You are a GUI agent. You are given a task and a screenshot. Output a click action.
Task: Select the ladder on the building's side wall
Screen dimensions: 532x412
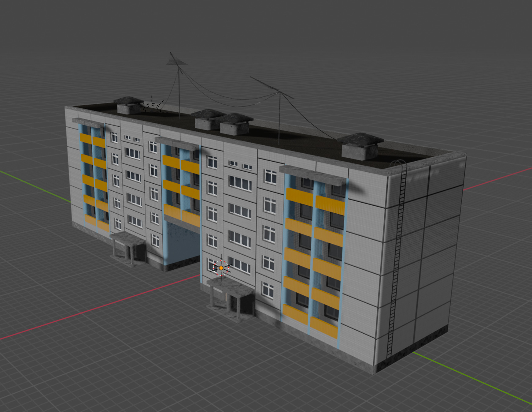pos(397,259)
